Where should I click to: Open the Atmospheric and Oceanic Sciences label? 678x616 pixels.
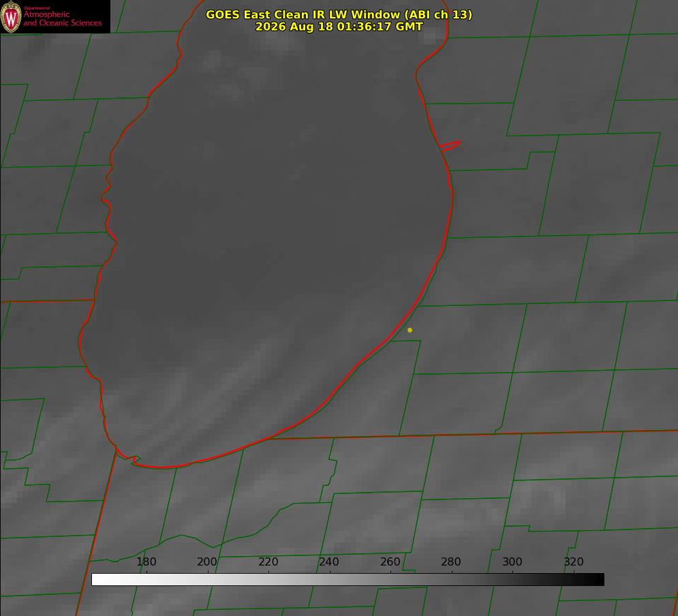click(62, 18)
